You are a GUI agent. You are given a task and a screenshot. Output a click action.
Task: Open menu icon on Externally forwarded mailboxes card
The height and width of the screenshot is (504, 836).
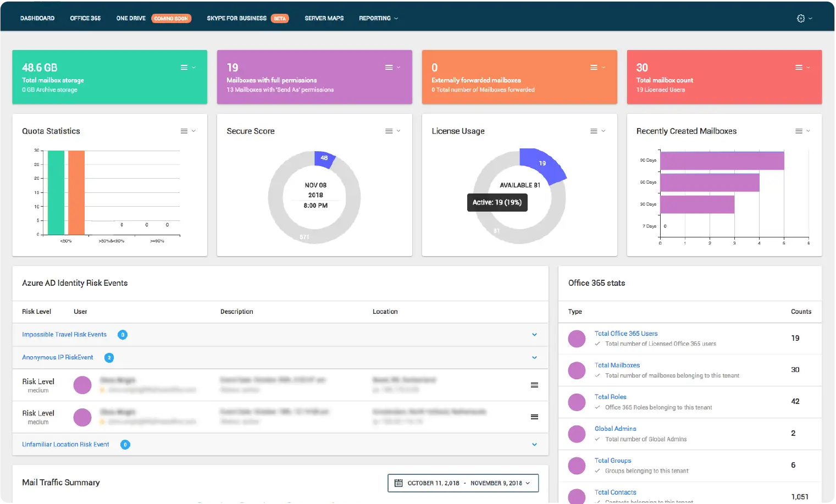[594, 68]
